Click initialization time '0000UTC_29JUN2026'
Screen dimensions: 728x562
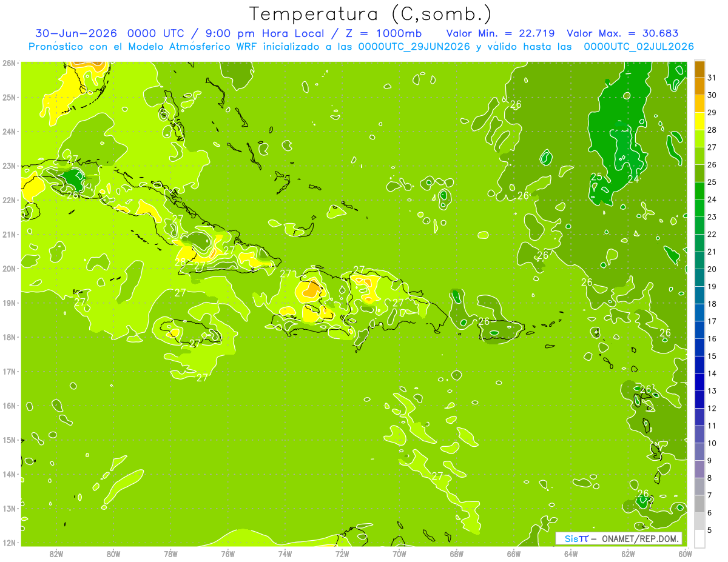[x=414, y=47]
